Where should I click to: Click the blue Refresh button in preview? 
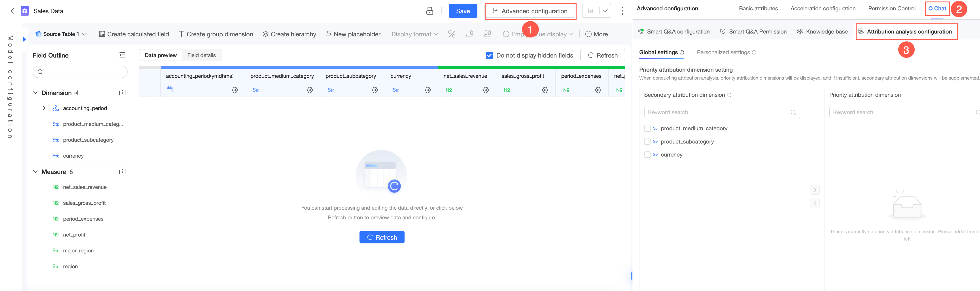coord(382,237)
